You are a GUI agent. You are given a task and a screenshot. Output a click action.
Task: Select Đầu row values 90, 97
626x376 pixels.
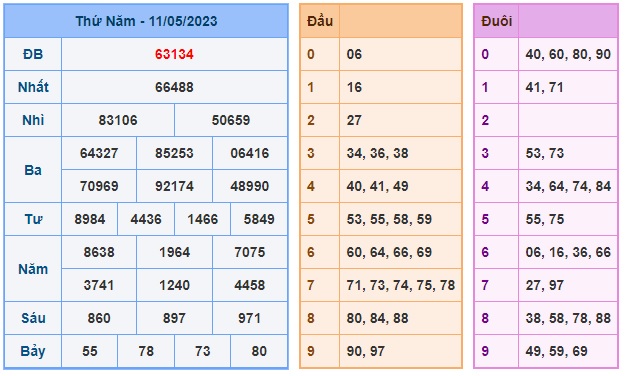click(366, 351)
